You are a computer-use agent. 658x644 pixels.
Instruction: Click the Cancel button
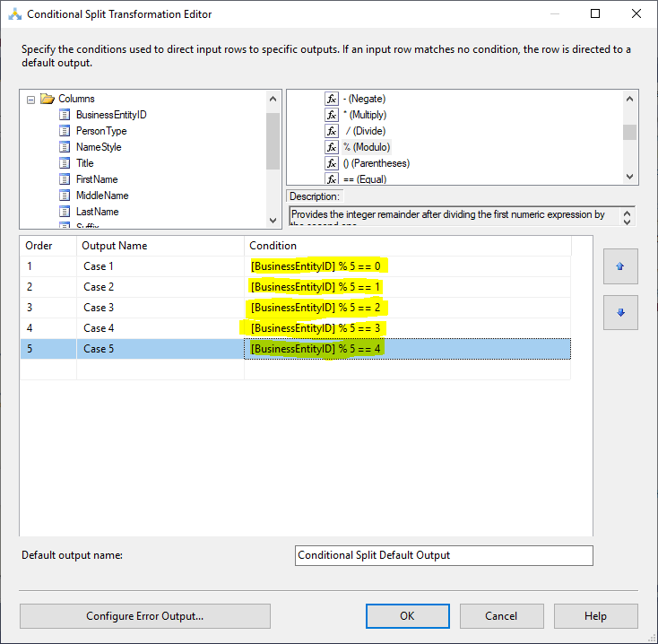tap(501, 616)
